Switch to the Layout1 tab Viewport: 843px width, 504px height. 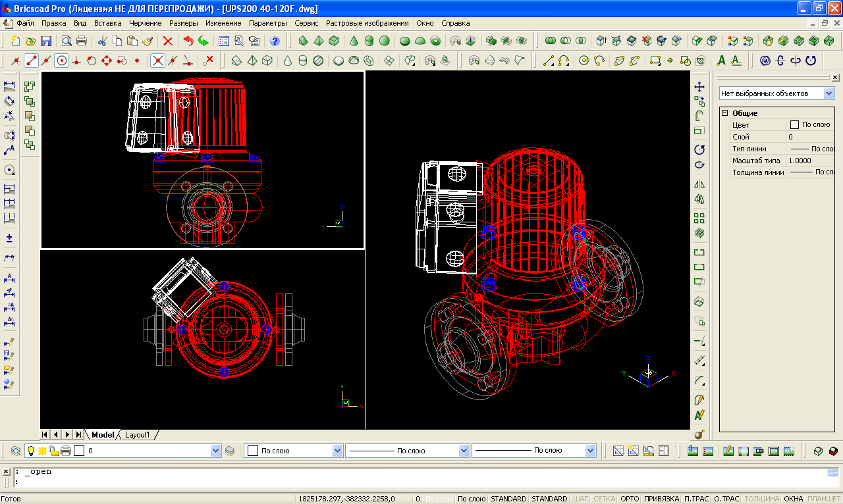coord(138,435)
